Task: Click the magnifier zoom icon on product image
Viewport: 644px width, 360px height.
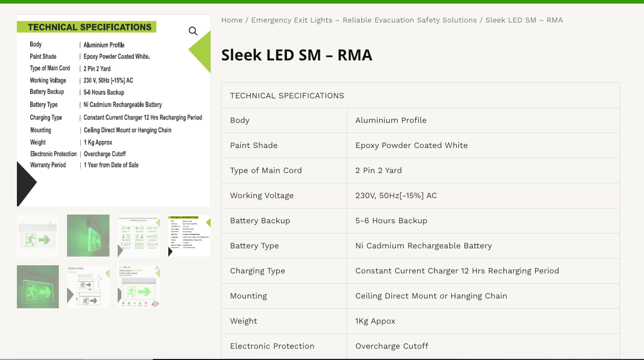Action: 193,31
